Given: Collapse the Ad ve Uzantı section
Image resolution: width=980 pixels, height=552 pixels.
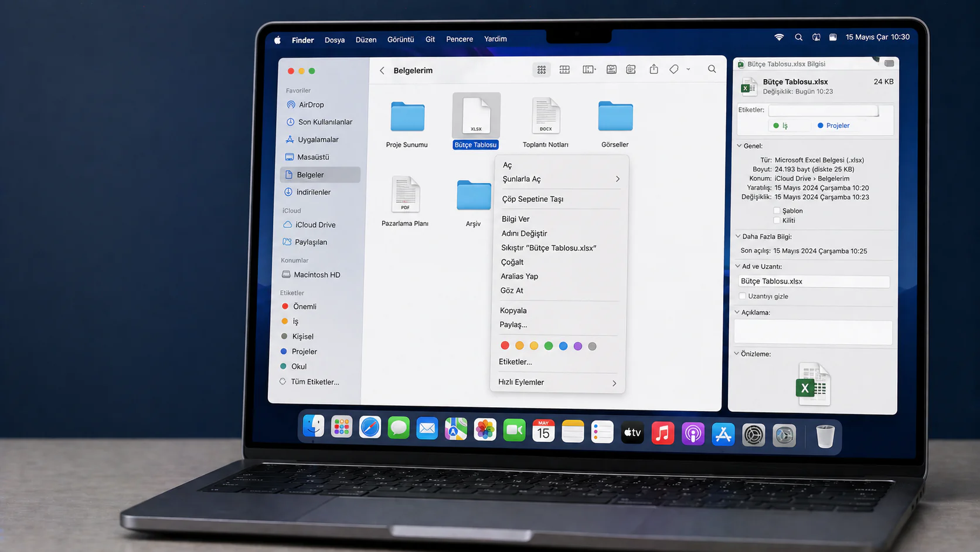Looking at the screenshot, I should pyautogui.click(x=738, y=266).
